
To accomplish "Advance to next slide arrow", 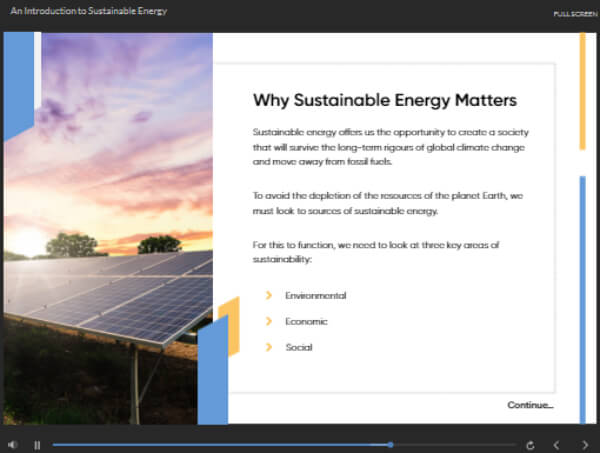I will [x=585, y=445].
